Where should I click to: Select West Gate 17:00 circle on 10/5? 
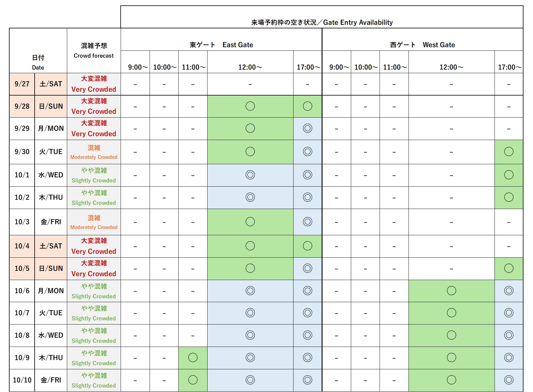pos(509,268)
